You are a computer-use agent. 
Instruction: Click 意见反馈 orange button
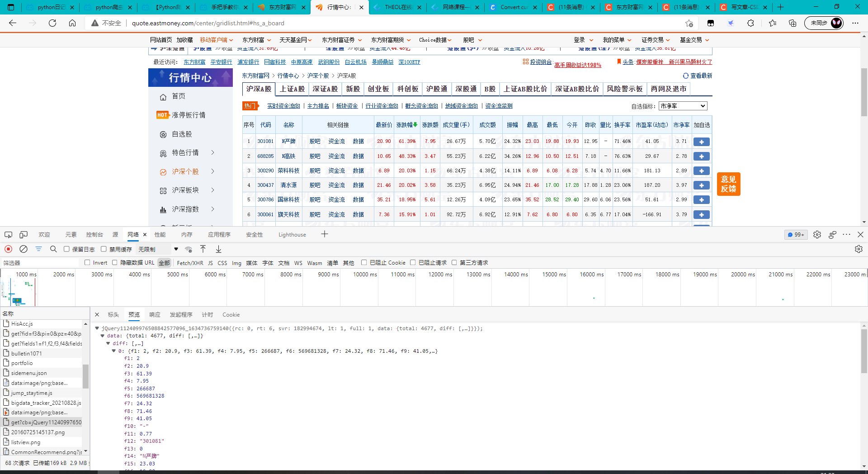[728, 184]
